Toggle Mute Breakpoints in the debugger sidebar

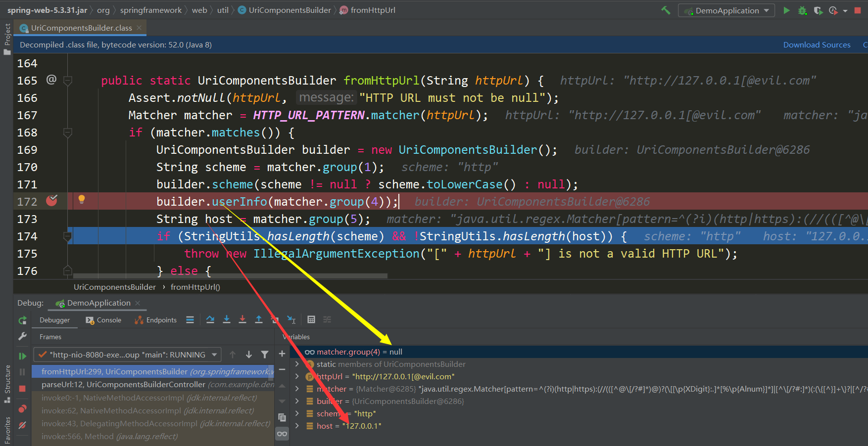(x=22, y=425)
